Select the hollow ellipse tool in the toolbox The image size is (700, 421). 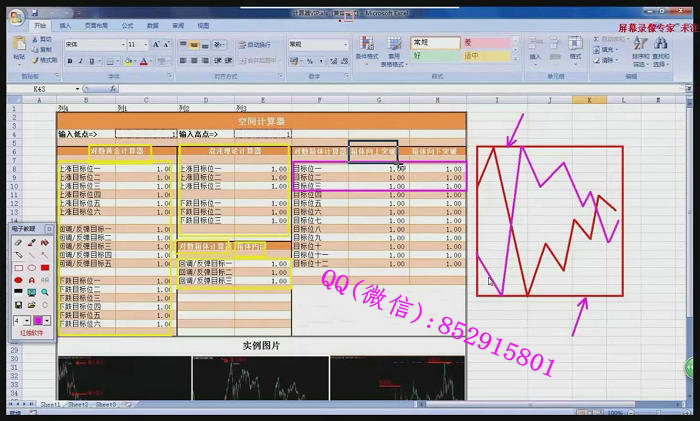tap(31, 268)
